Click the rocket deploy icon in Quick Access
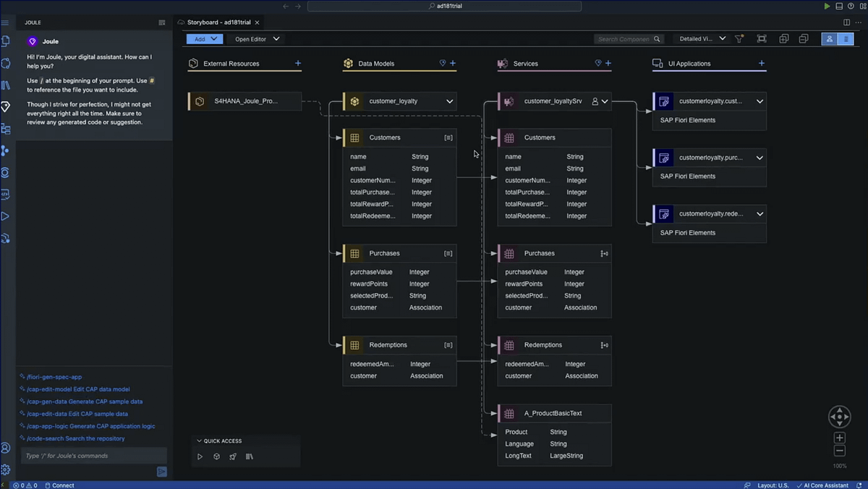Image resolution: width=868 pixels, height=489 pixels. pyautogui.click(x=233, y=456)
